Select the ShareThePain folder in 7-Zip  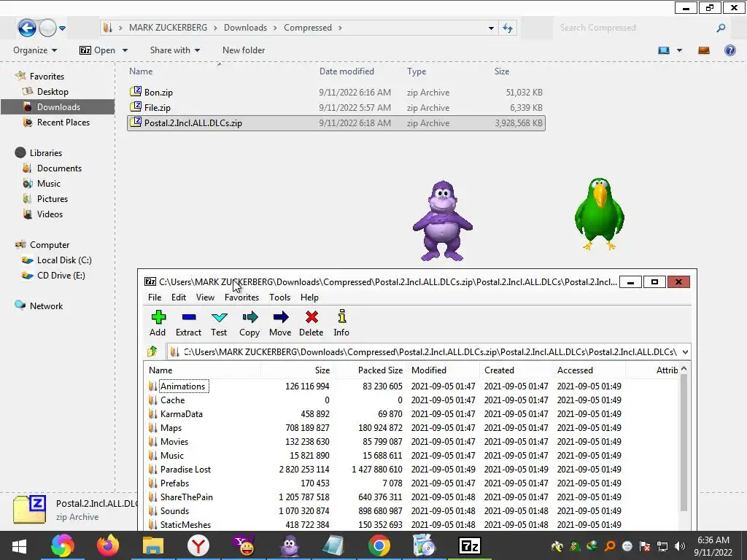tap(186, 497)
